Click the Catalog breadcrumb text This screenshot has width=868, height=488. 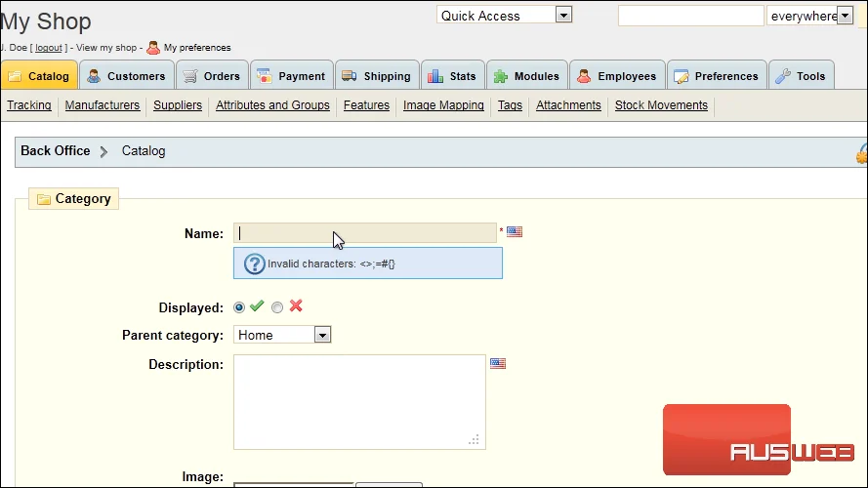coord(144,151)
